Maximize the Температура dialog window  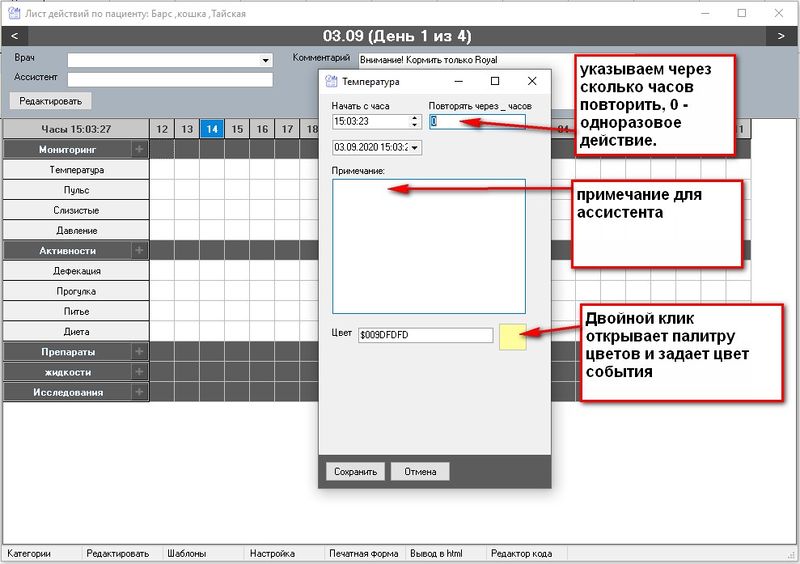[495, 81]
